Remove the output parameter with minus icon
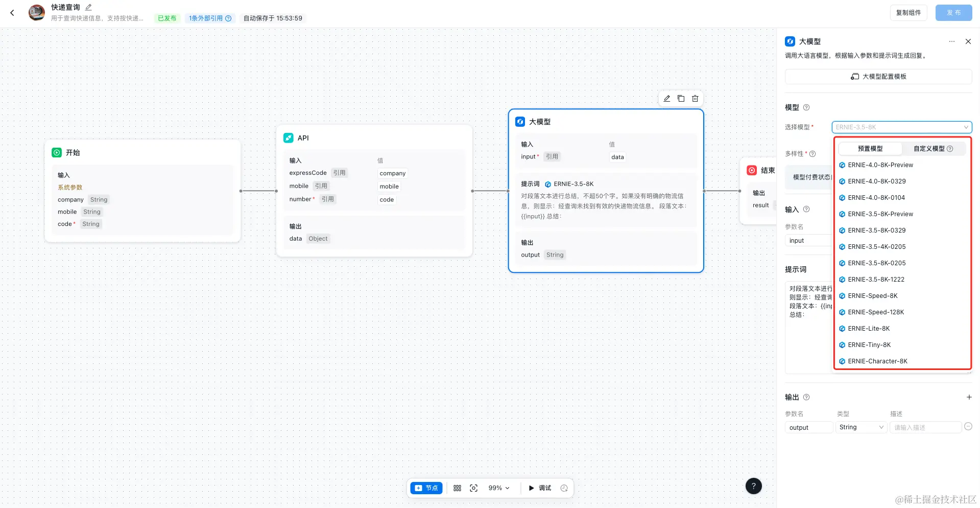 pyautogui.click(x=968, y=427)
